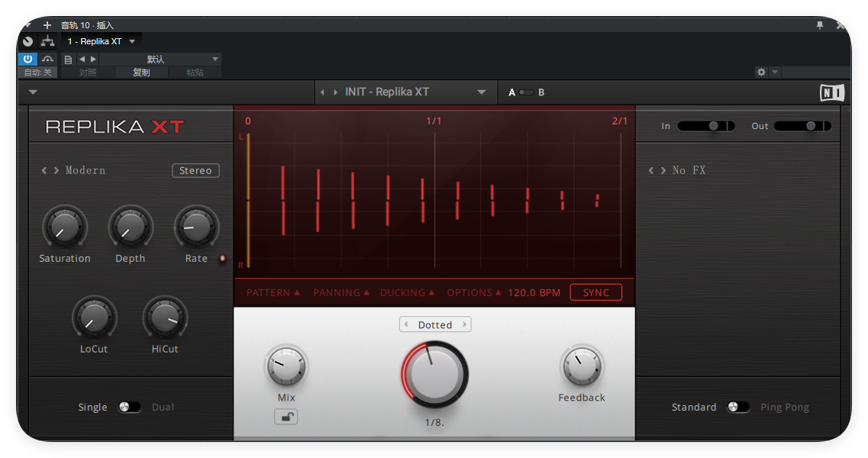This screenshot has width=868, height=458.
Task: Click the 对照 compare button
Action: coord(88,73)
